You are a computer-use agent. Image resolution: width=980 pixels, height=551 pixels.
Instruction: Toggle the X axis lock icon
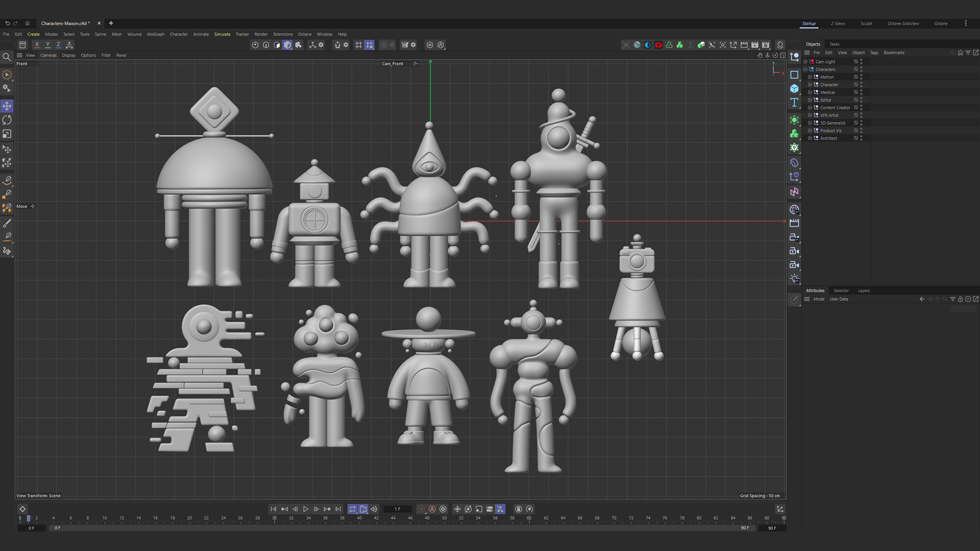(37, 45)
